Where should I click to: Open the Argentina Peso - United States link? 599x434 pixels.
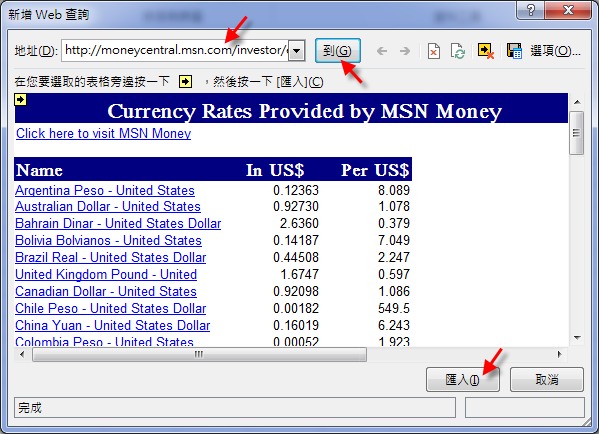click(105, 190)
